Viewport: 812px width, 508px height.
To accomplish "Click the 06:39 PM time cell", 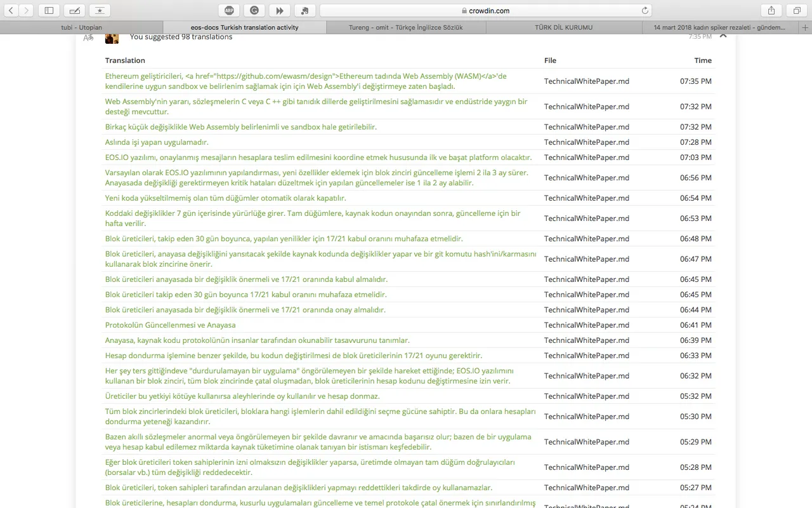I will (696, 340).
